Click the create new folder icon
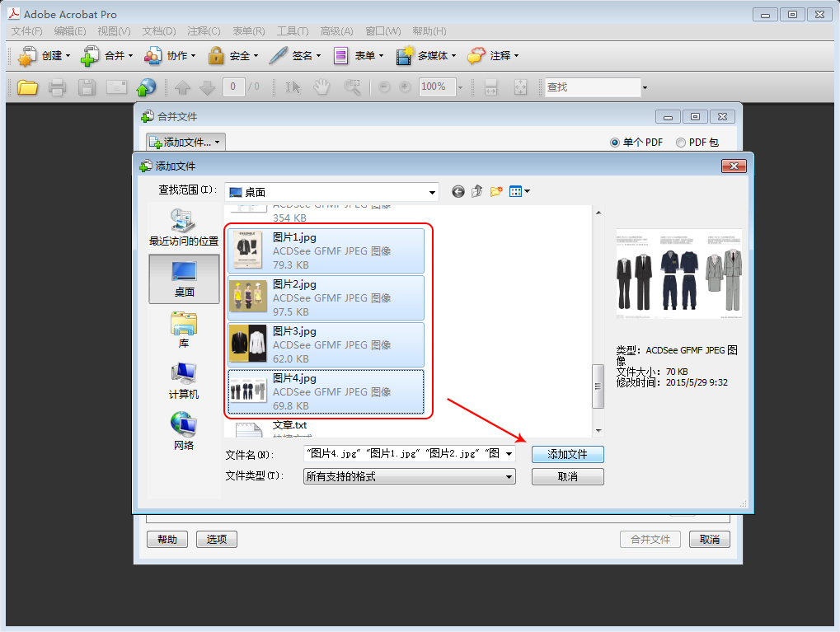This screenshot has height=632, width=840. click(x=496, y=191)
